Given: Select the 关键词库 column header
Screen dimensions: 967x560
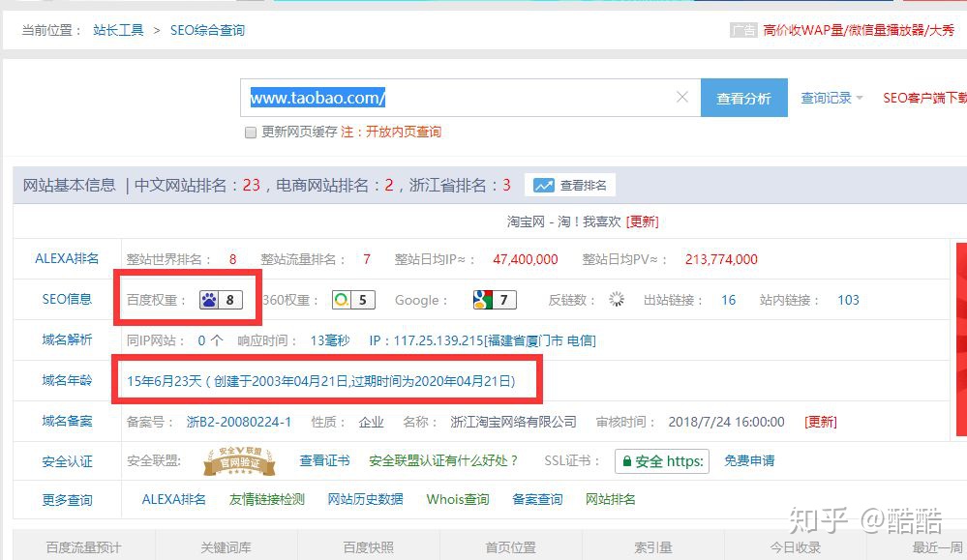Looking at the screenshot, I should [x=226, y=547].
